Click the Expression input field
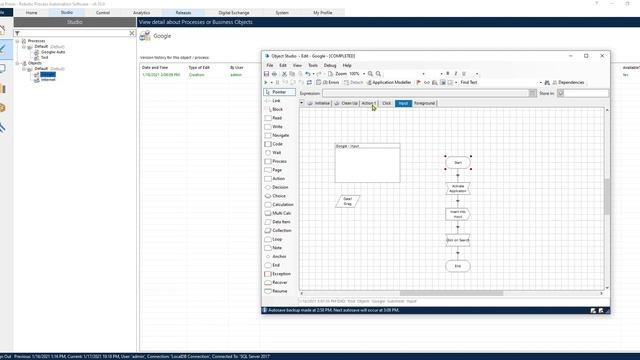This screenshot has height=360, width=640. [426, 93]
